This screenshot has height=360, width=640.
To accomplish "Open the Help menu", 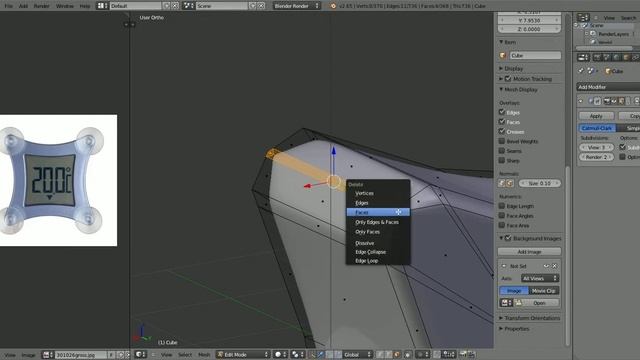I will (x=85, y=6).
